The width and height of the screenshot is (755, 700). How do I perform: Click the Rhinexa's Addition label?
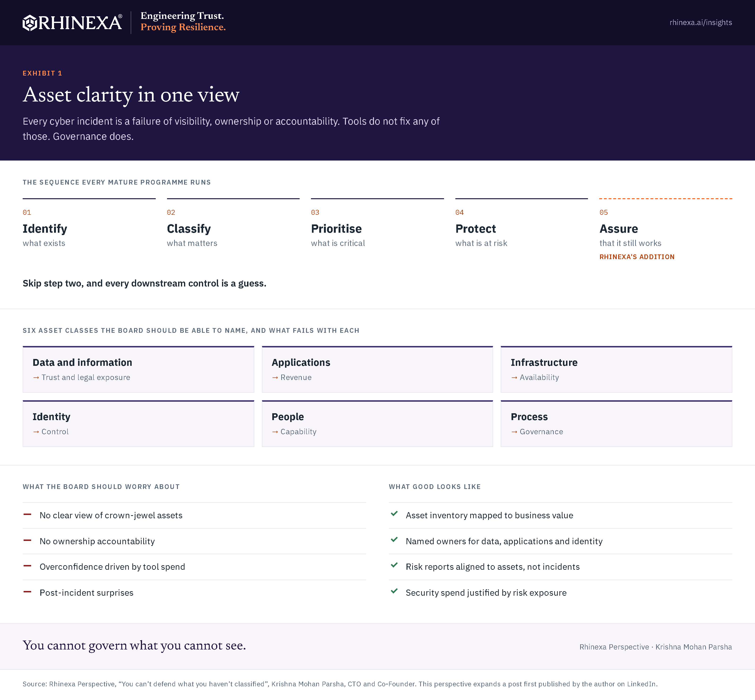tap(637, 257)
